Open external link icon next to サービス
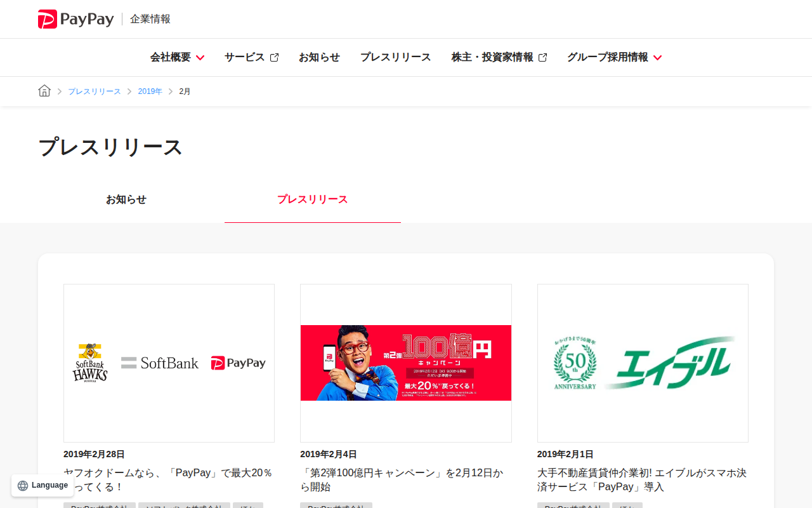The height and width of the screenshot is (508, 812). (275, 57)
